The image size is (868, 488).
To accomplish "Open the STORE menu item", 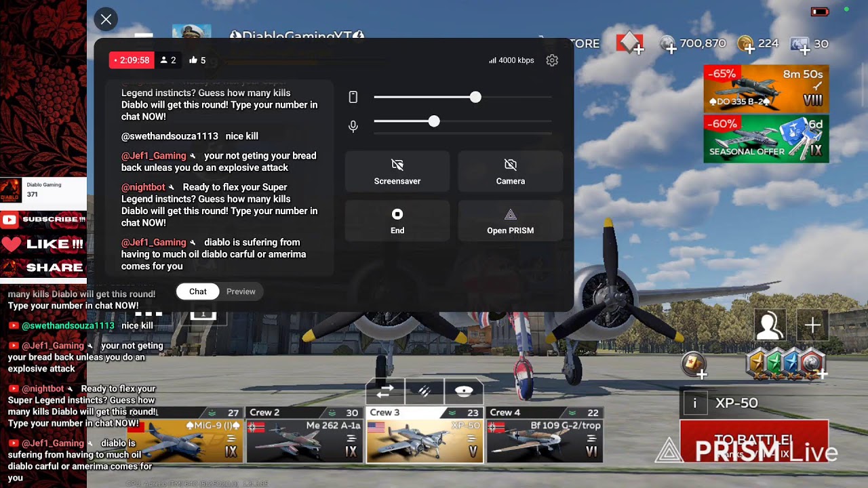I will (584, 43).
